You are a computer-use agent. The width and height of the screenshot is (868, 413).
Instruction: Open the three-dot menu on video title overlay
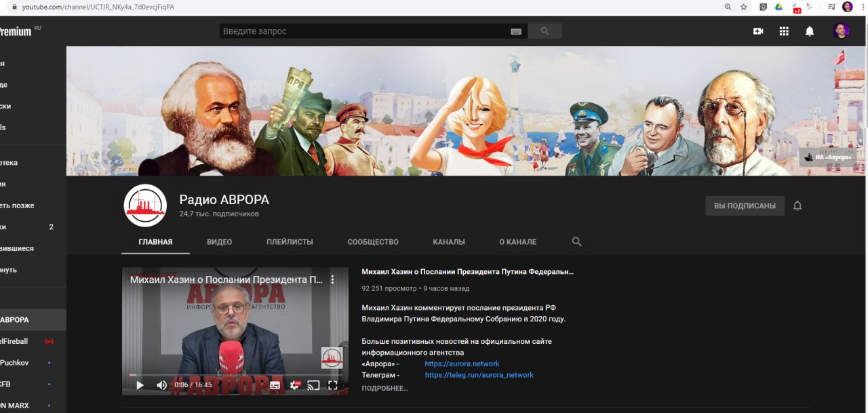click(x=332, y=279)
